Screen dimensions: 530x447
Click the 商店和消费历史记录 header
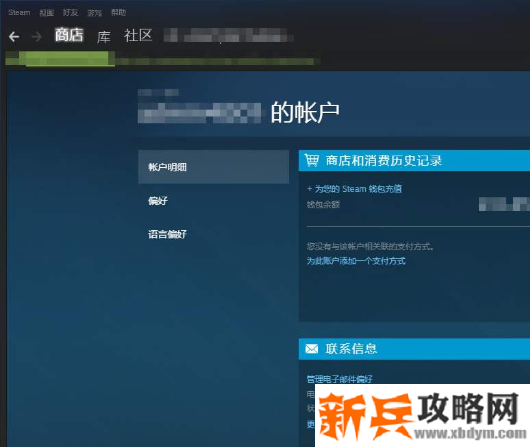click(x=414, y=161)
